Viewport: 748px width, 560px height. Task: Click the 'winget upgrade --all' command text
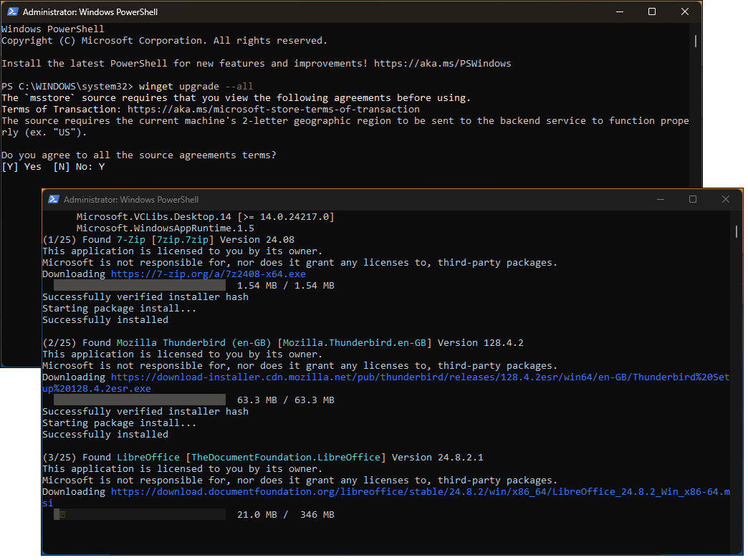point(186,87)
